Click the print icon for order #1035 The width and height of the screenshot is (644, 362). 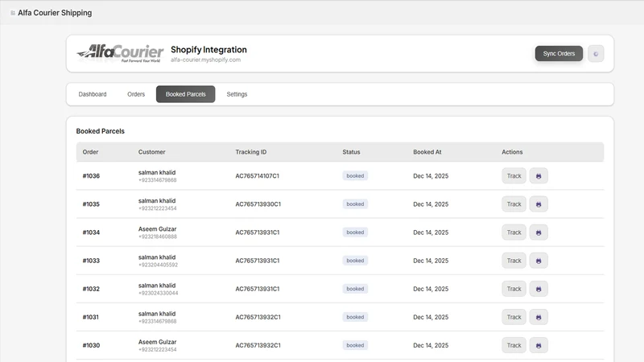539,204
